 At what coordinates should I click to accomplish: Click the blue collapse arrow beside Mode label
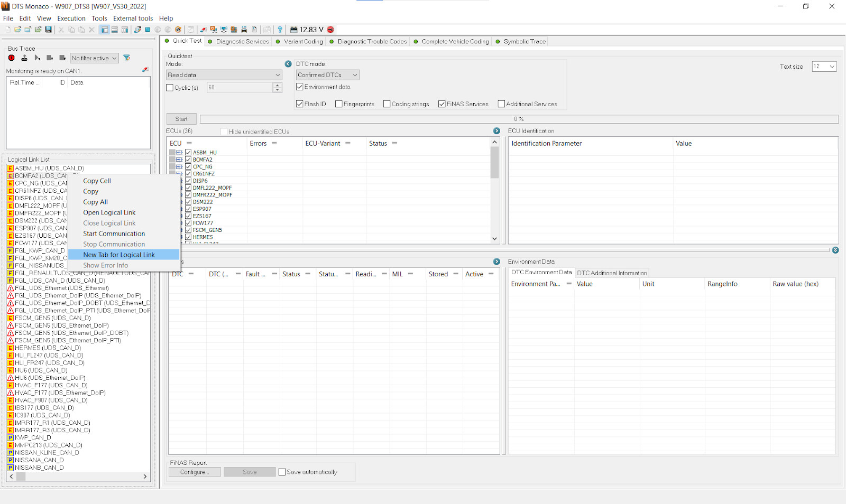coord(288,64)
